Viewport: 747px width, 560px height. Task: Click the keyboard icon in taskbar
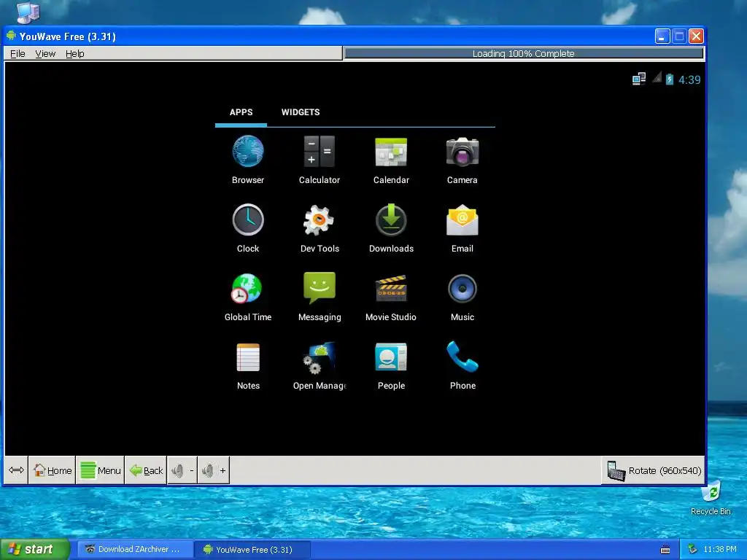click(x=665, y=550)
